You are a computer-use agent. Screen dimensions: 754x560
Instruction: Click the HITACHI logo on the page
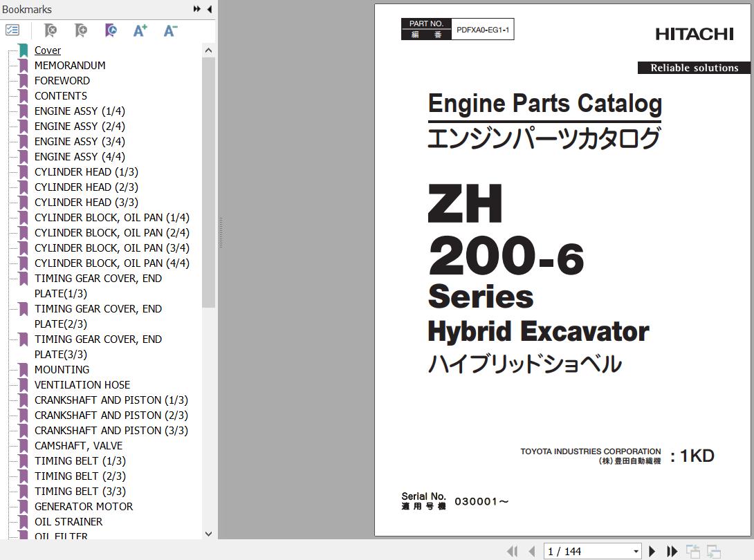(x=695, y=34)
